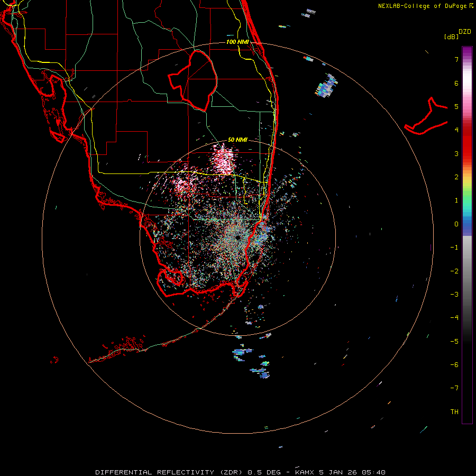Click the -1 value on the color scale
The image size is (476, 476).
tap(454, 248)
